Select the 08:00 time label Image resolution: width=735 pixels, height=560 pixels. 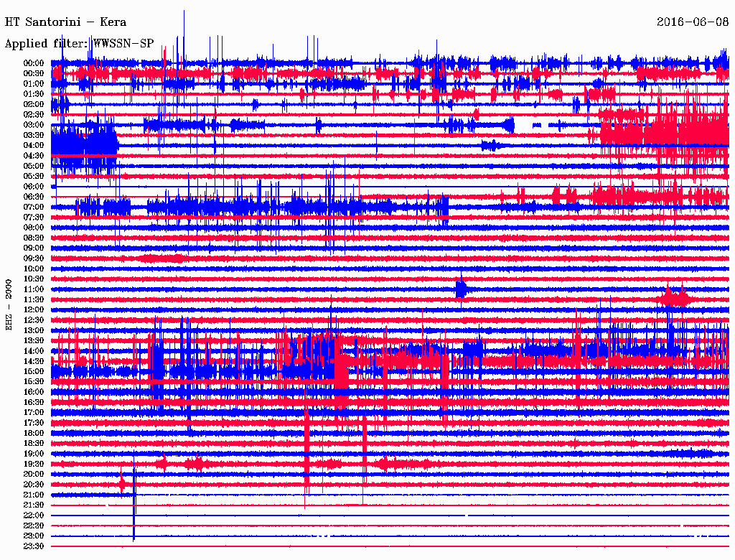34,228
